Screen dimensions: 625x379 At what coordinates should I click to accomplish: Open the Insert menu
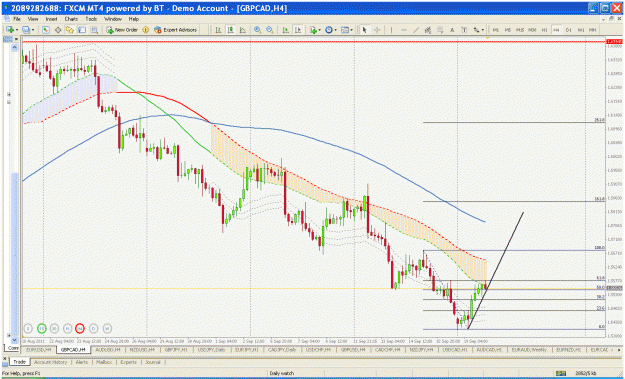[x=51, y=19]
